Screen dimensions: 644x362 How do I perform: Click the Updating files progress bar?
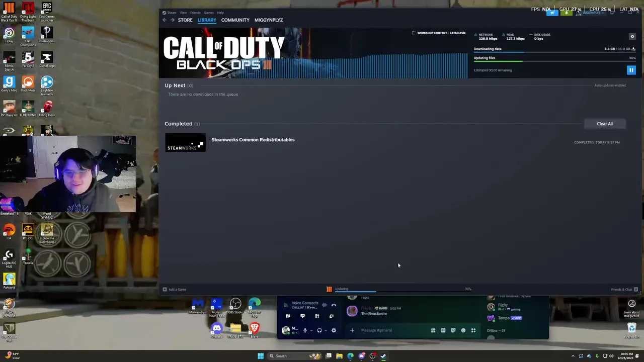pyautogui.click(x=554, y=61)
